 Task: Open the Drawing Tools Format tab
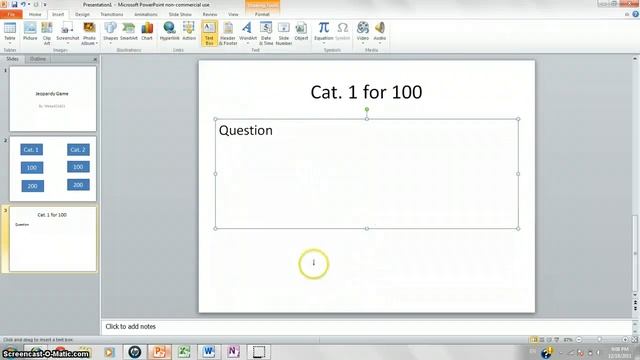pyautogui.click(x=262, y=14)
